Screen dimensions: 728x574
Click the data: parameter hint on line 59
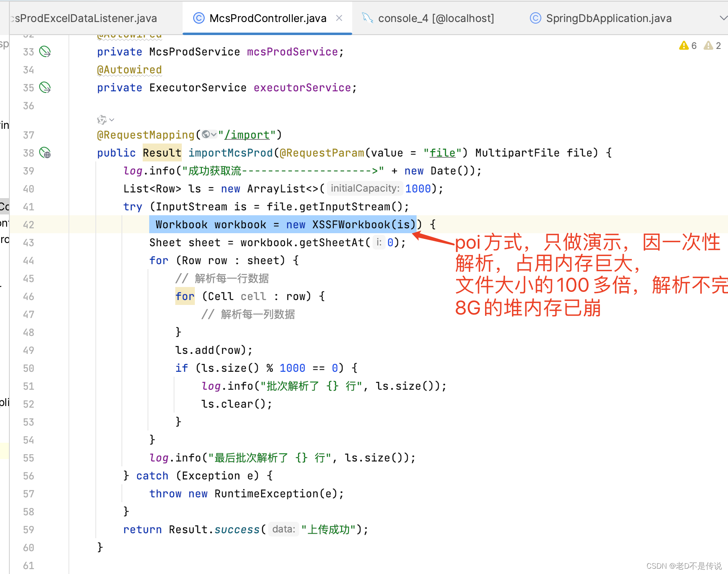(x=284, y=529)
